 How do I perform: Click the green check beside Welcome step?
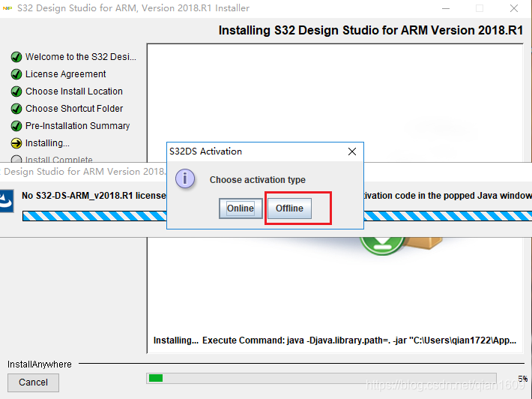pyautogui.click(x=16, y=57)
